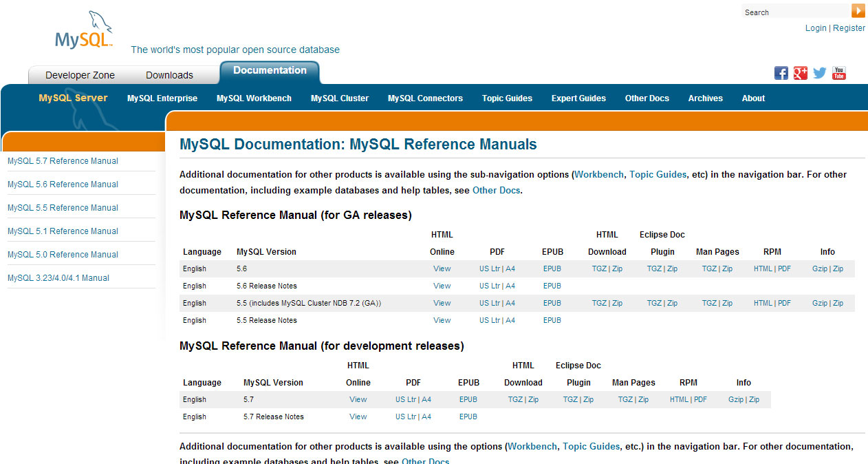
Task: Download RPM PDF for version 5.5
Action: click(785, 303)
